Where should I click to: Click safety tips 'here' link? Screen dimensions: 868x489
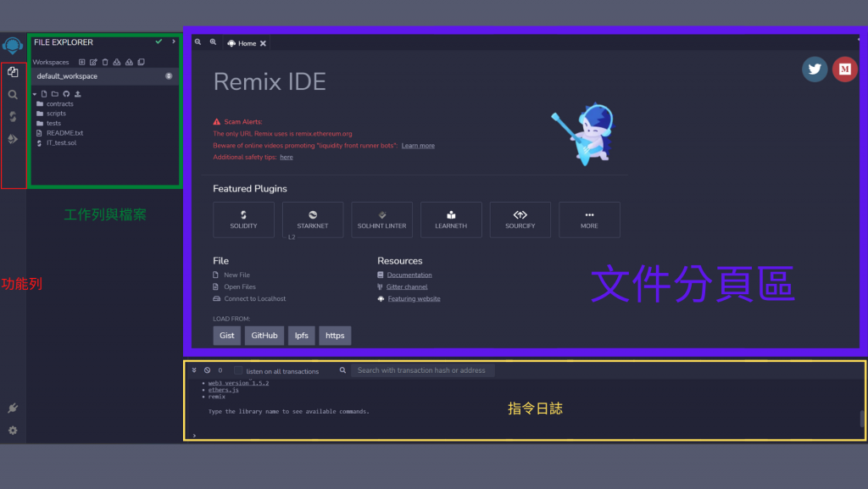click(287, 157)
